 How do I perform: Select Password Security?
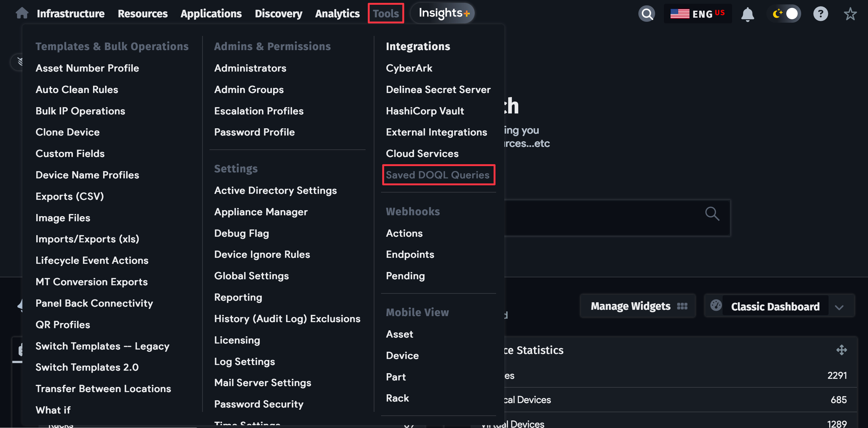[x=259, y=404]
